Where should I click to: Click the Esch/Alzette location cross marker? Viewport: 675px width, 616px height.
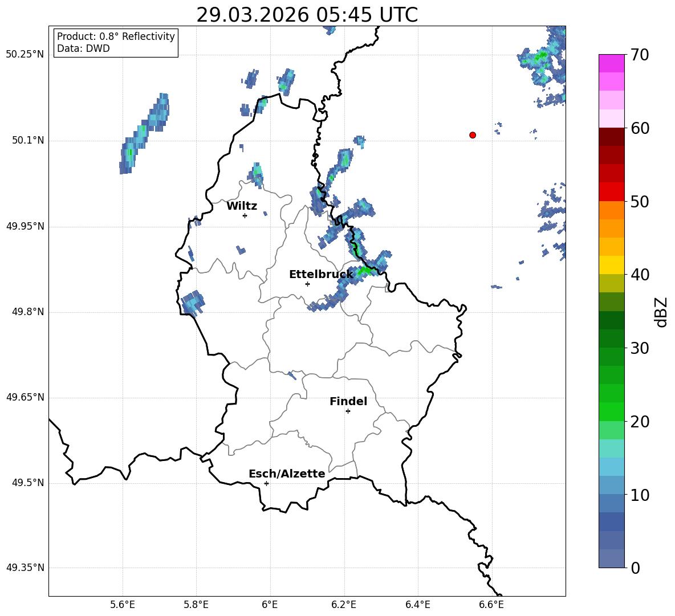coord(266,483)
